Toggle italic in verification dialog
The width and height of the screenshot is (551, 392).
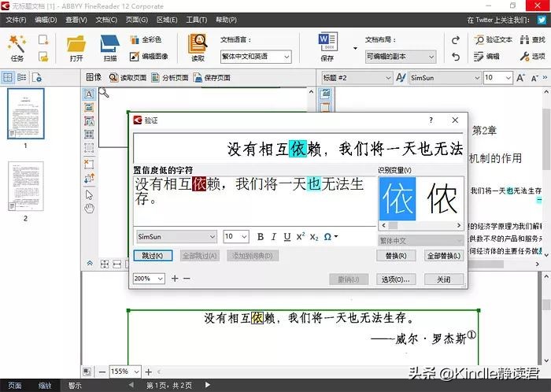pyautogui.click(x=274, y=237)
